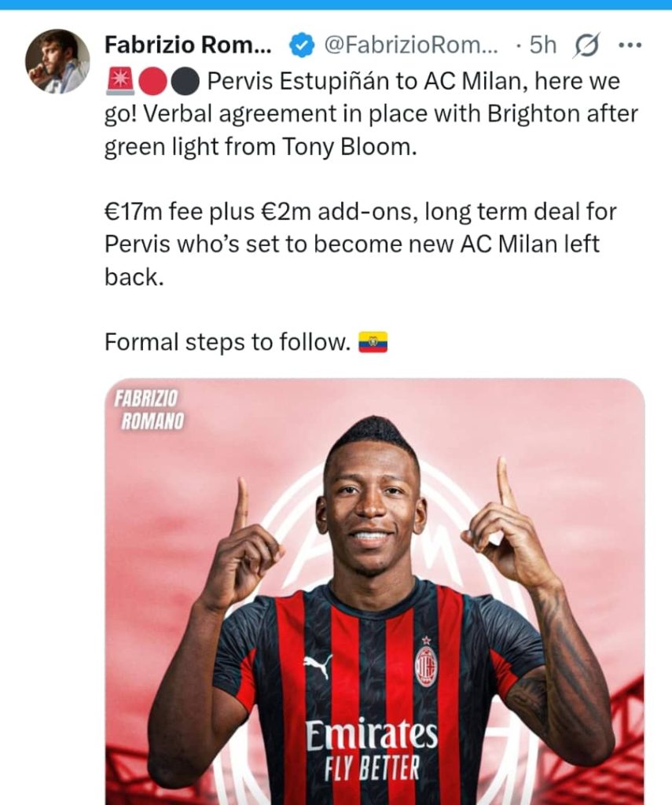
Task: Click the AC Milan crest on jersey
Action: (x=425, y=662)
